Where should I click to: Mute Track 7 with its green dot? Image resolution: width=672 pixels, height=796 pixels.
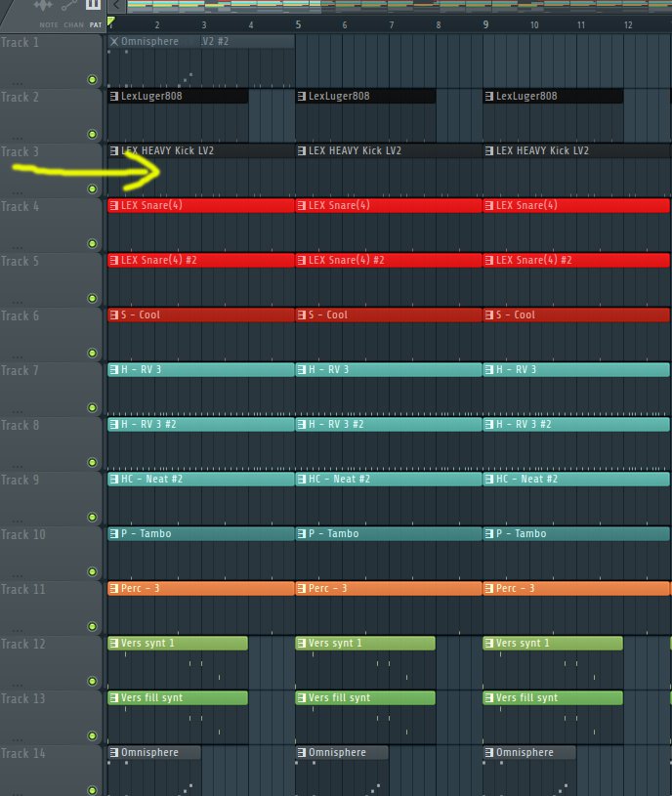92,407
